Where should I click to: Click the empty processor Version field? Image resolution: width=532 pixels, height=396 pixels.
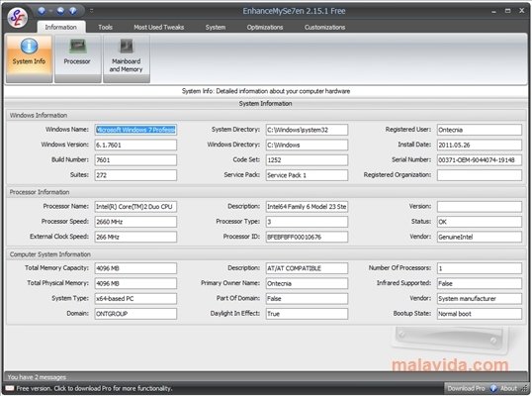(x=479, y=207)
